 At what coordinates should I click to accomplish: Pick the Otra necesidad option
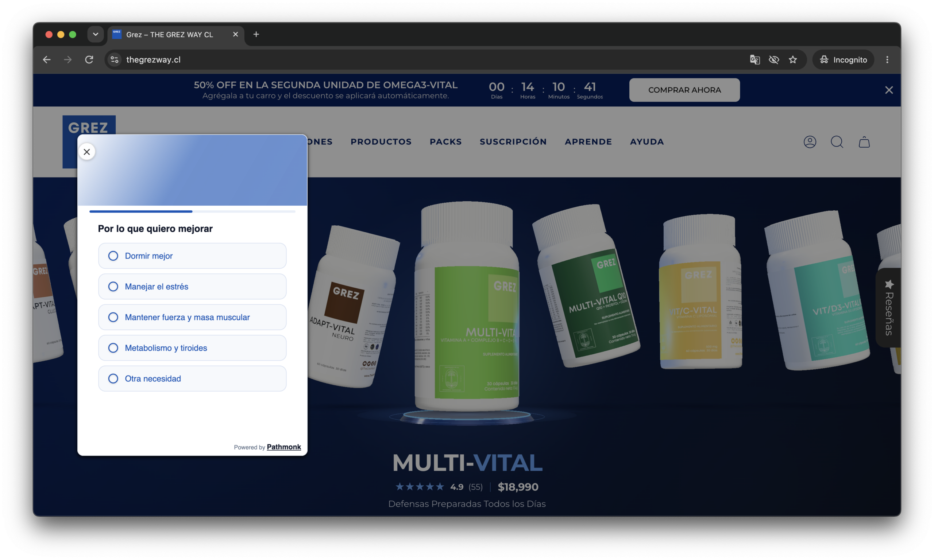(192, 378)
